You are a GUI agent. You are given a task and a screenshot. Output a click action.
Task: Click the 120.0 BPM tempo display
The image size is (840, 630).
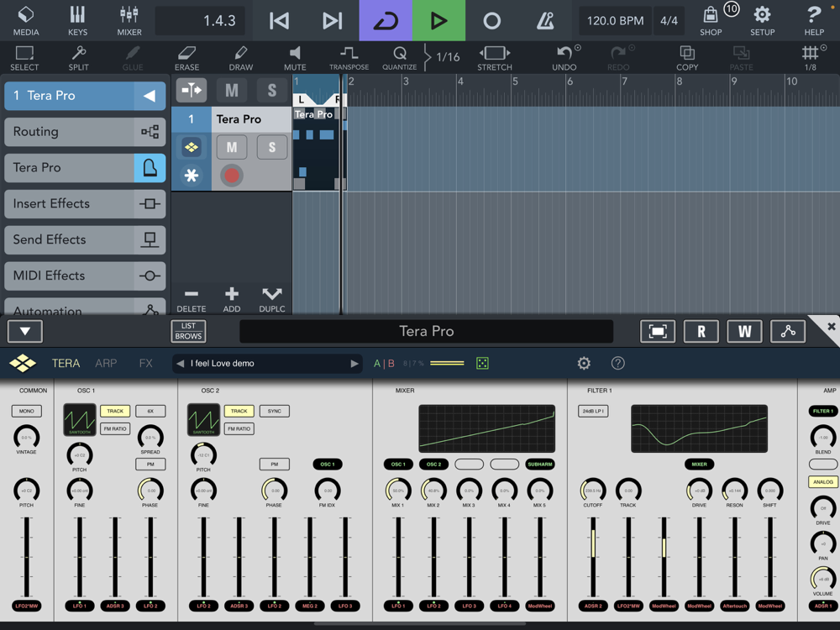point(616,20)
